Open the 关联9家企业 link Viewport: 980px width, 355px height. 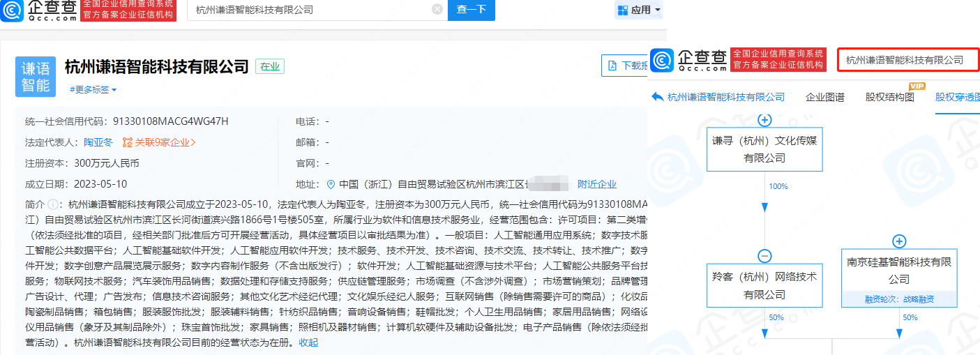point(165,142)
